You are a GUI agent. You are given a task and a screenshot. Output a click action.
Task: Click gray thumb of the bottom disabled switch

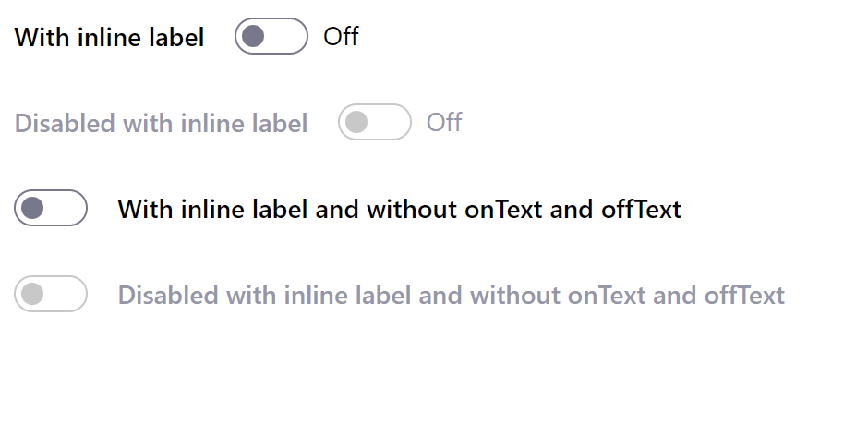(x=33, y=294)
